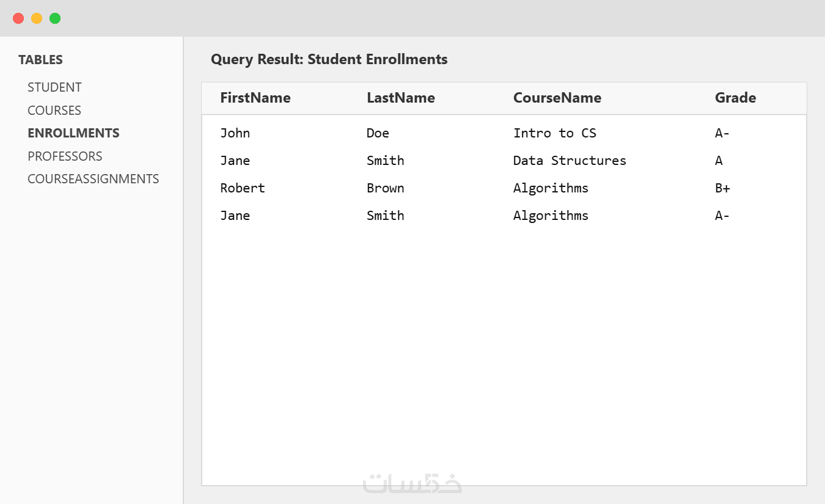825x504 pixels.
Task: Select the COURSEASSIGNMENTS table
Action: 93,179
